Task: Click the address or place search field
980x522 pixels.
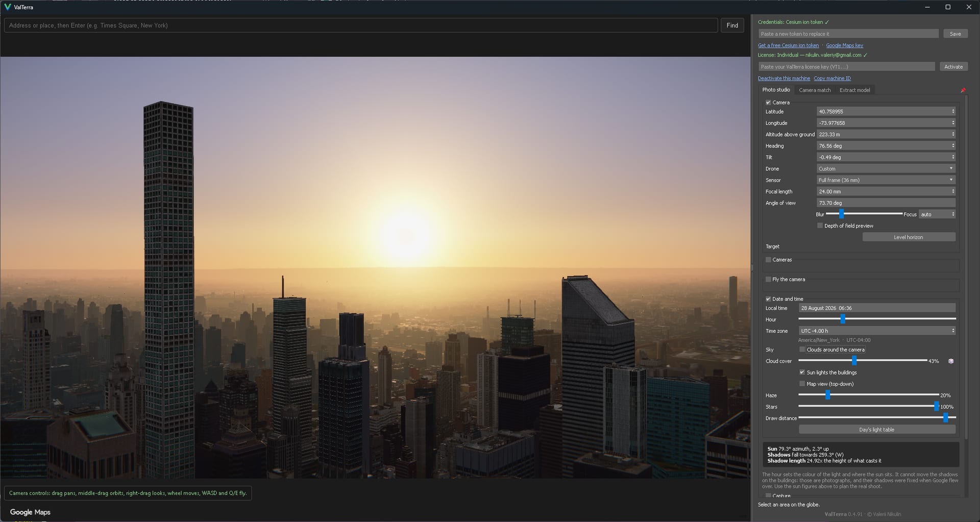Action: [x=361, y=26]
